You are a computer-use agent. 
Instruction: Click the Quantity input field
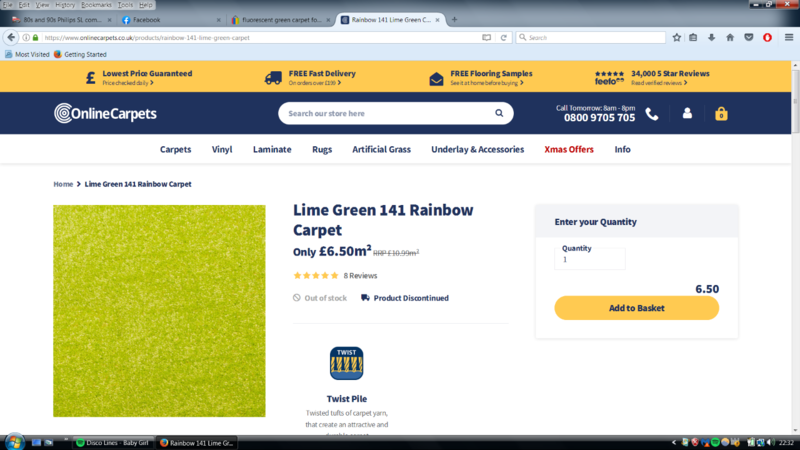(x=589, y=259)
